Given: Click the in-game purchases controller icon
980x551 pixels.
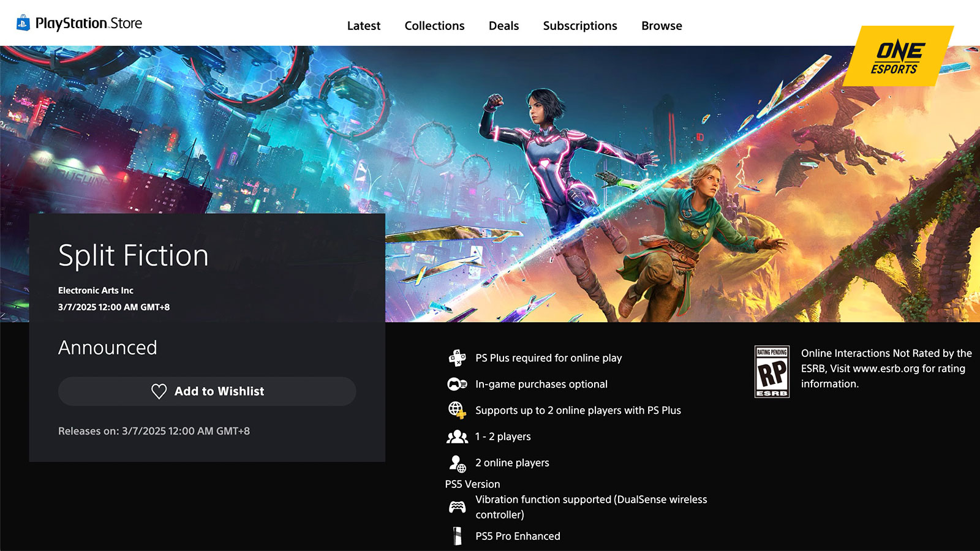Looking at the screenshot, I should 457,384.
